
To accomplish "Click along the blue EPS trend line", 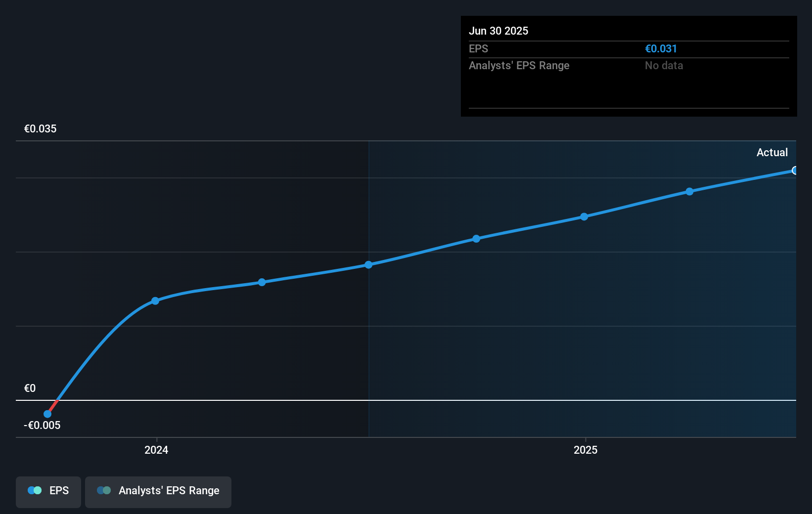I will pos(420,252).
